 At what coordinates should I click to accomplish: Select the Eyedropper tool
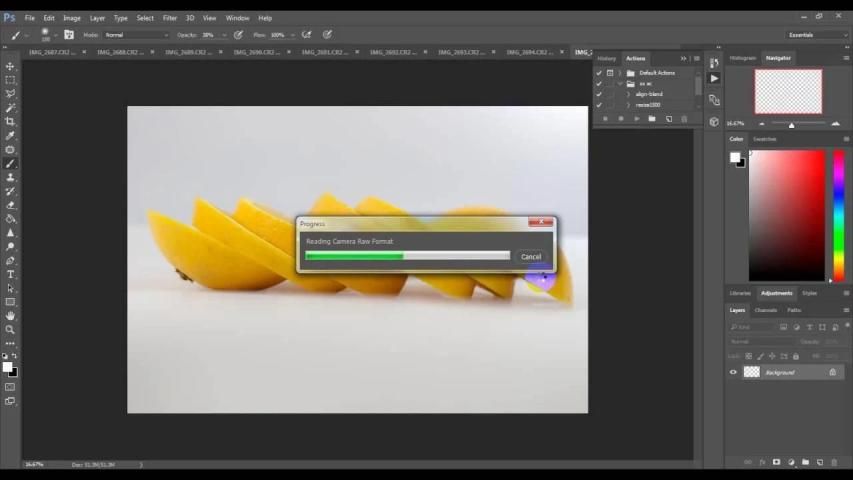tap(11, 135)
